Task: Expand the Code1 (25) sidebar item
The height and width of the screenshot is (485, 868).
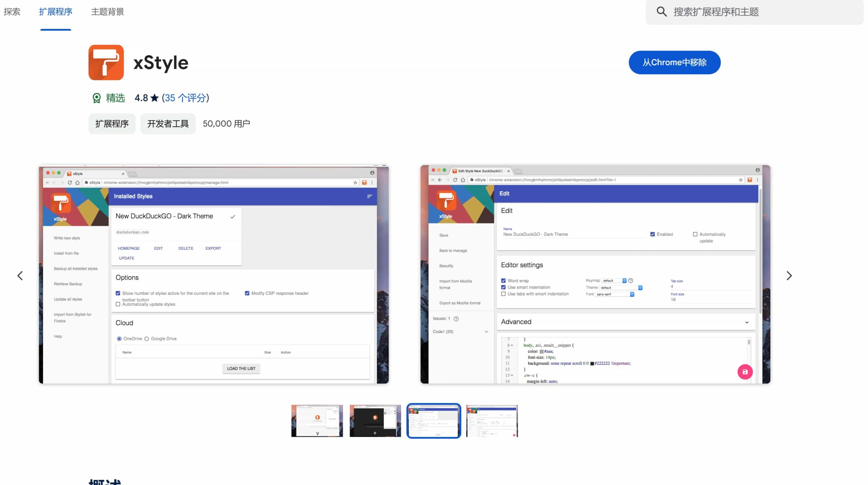Action: (x=486, y=332)
